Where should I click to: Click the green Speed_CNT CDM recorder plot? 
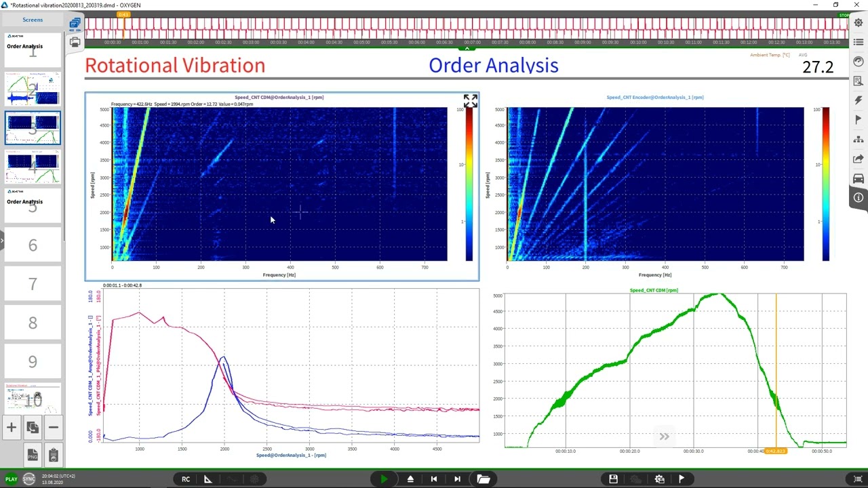(675, 370)
